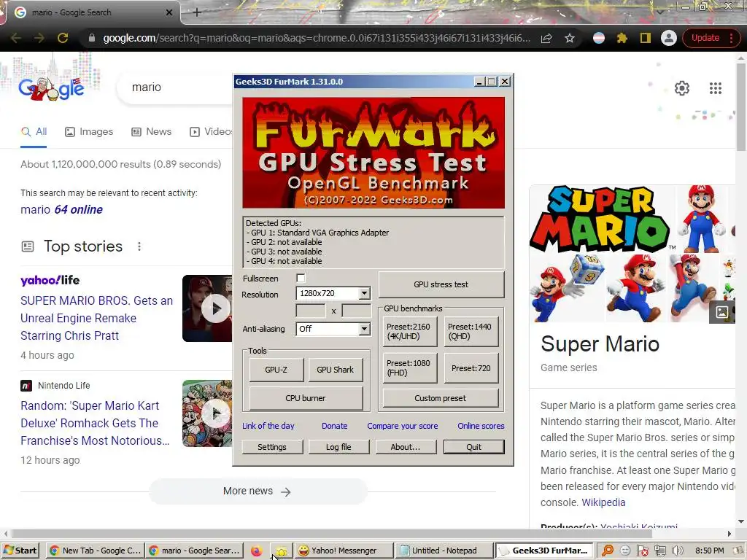747x560 pixels.
Task: Follow the Link of the day
Action: point(268,426)
